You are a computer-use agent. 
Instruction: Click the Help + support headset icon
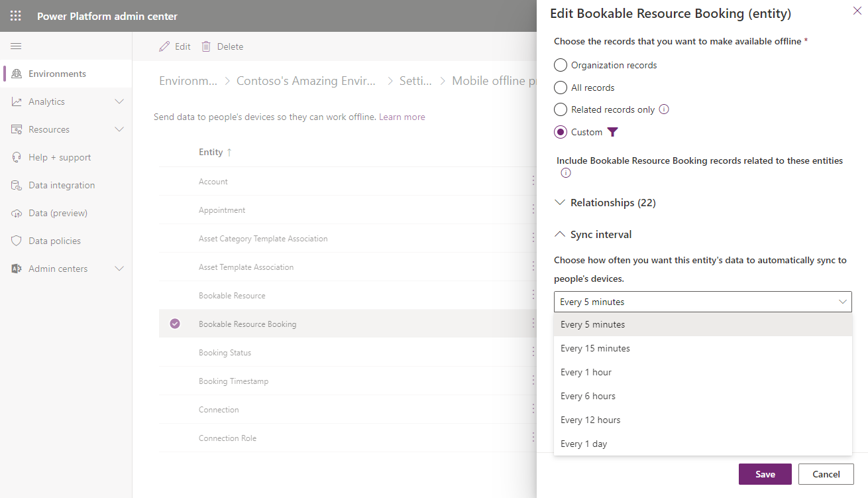[17, 157]
